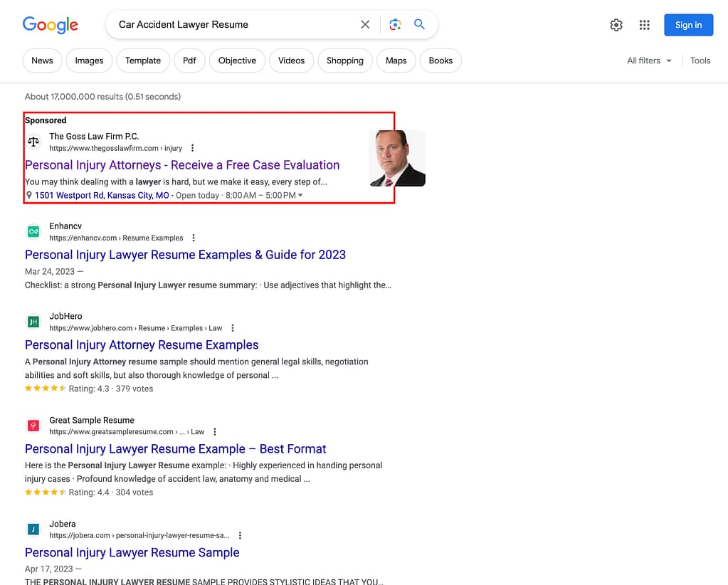Expand the open hours dropdown arrow
The image size is (728, 585).
point(300,196)
